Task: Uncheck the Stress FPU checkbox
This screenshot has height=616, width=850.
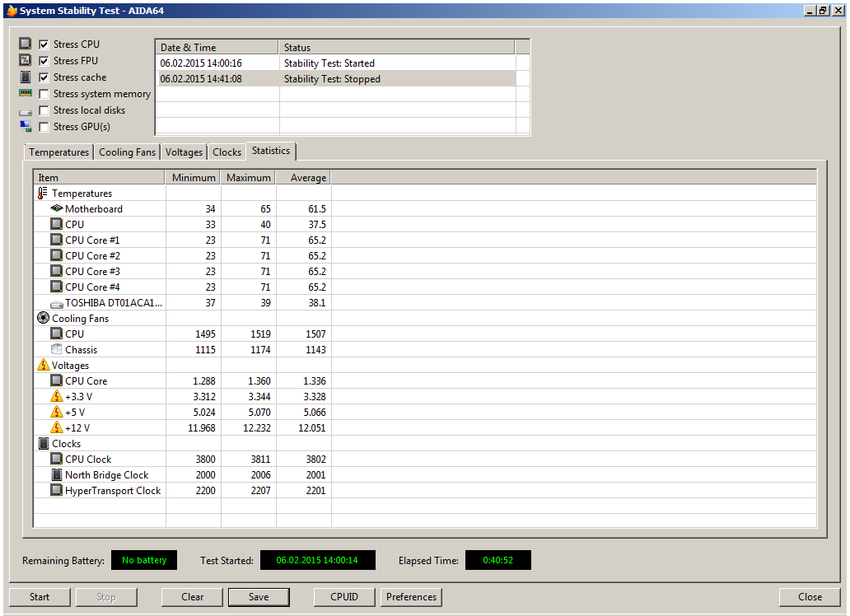Action: pos(44,61)
